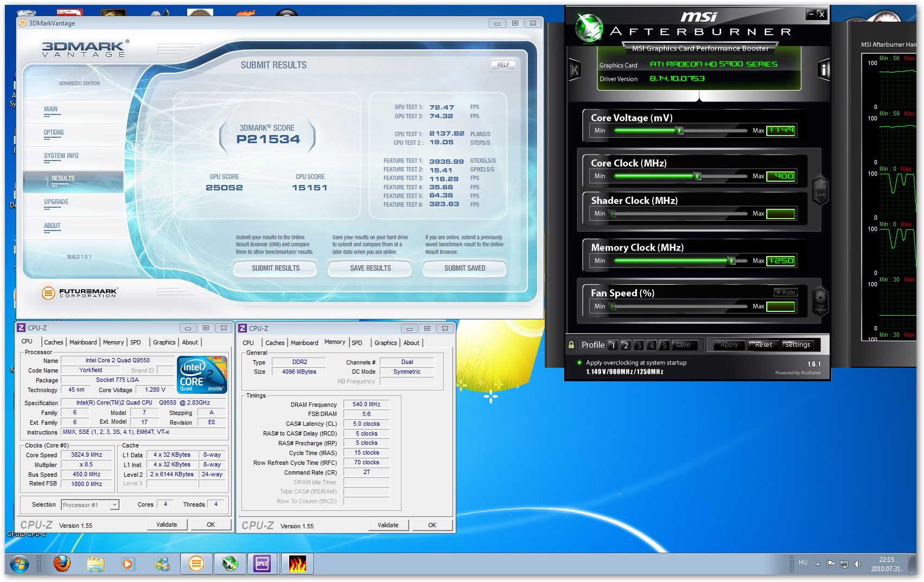
Task: Launch Windows Media Player from taskbar
Action: point(128,564)
